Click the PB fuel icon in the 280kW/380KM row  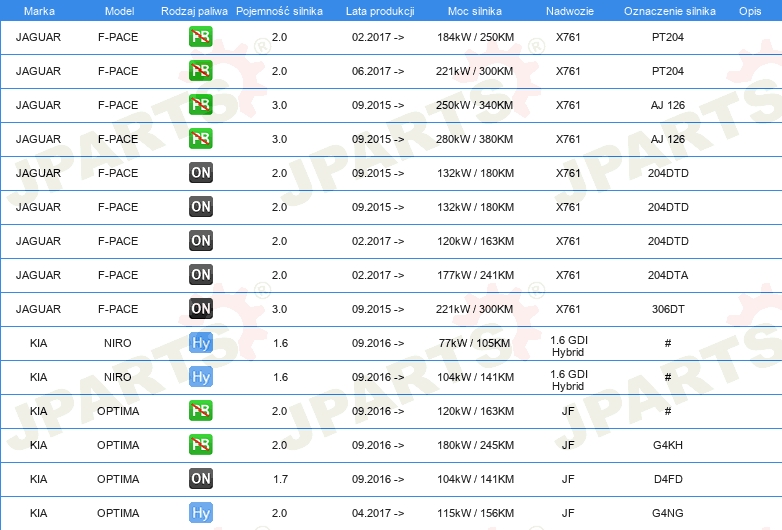[x=201, y=139]
